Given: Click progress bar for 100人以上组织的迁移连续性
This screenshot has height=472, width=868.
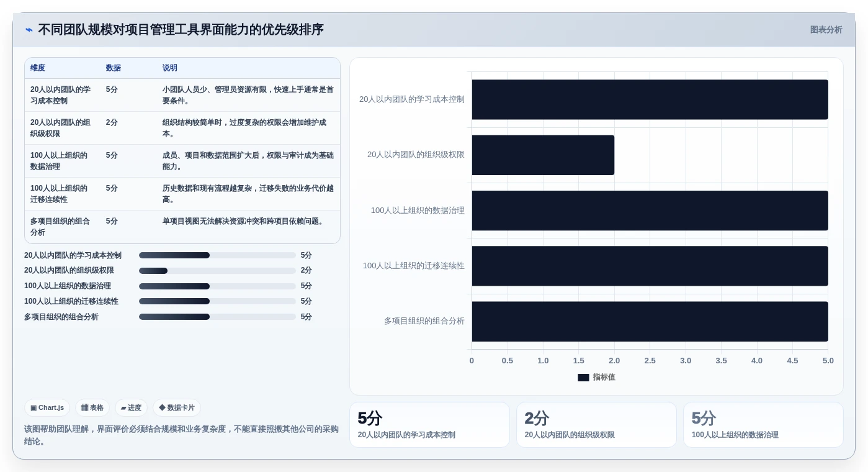Looking at the screenshot, I should click(217, 301).
